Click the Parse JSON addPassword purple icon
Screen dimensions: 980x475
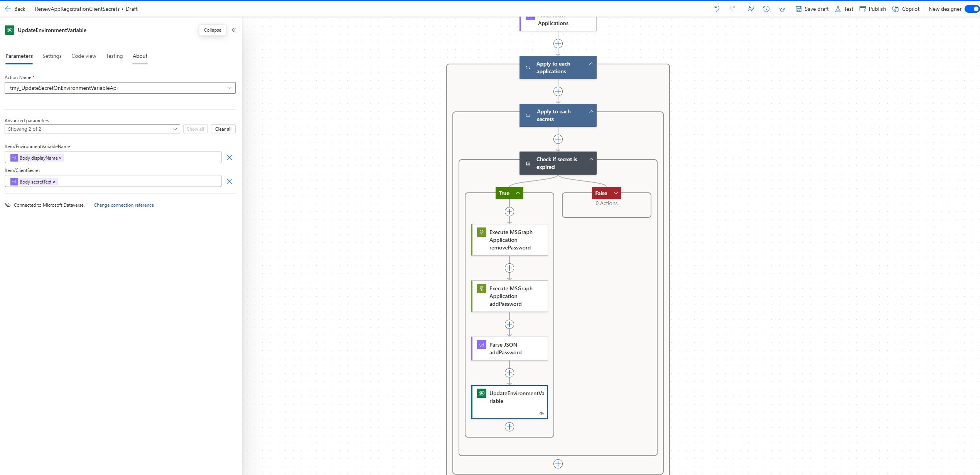point(482,345)
